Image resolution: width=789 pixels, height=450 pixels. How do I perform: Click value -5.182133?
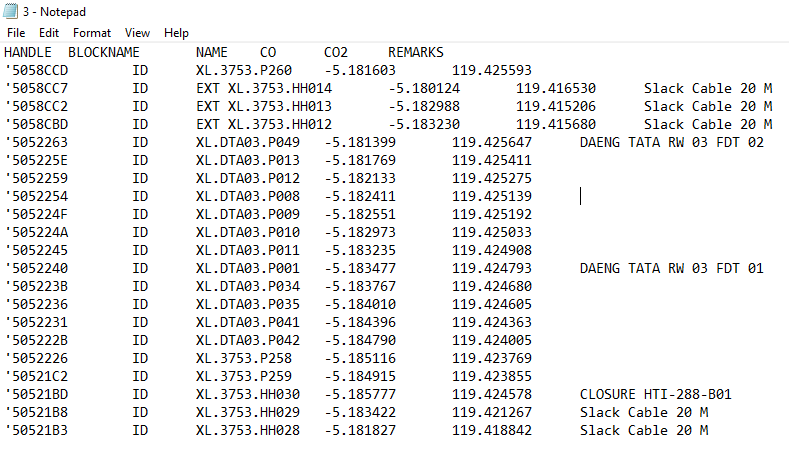click(360, 179)
